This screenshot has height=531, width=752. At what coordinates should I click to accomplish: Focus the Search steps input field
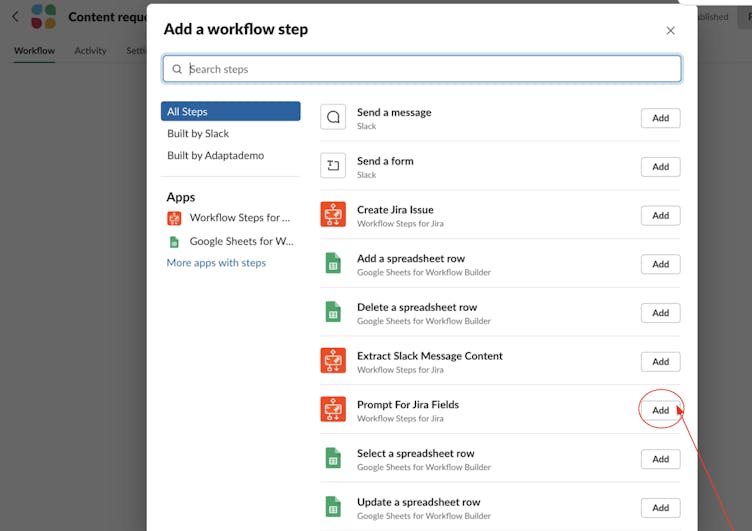point(422,69)
